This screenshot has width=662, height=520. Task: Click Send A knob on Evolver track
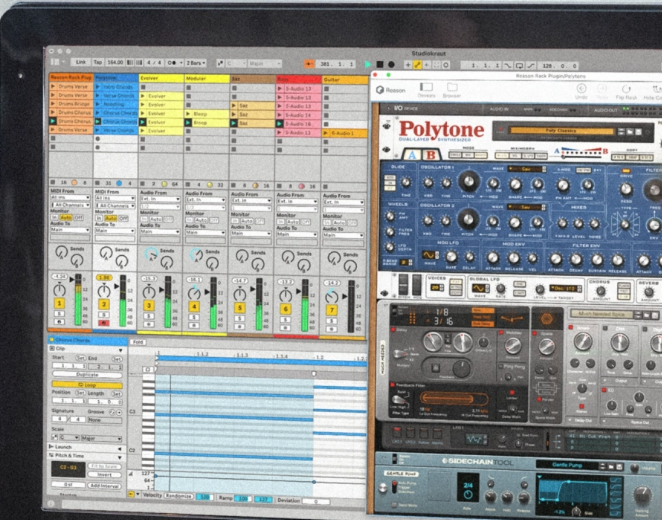tap(151, 253)
